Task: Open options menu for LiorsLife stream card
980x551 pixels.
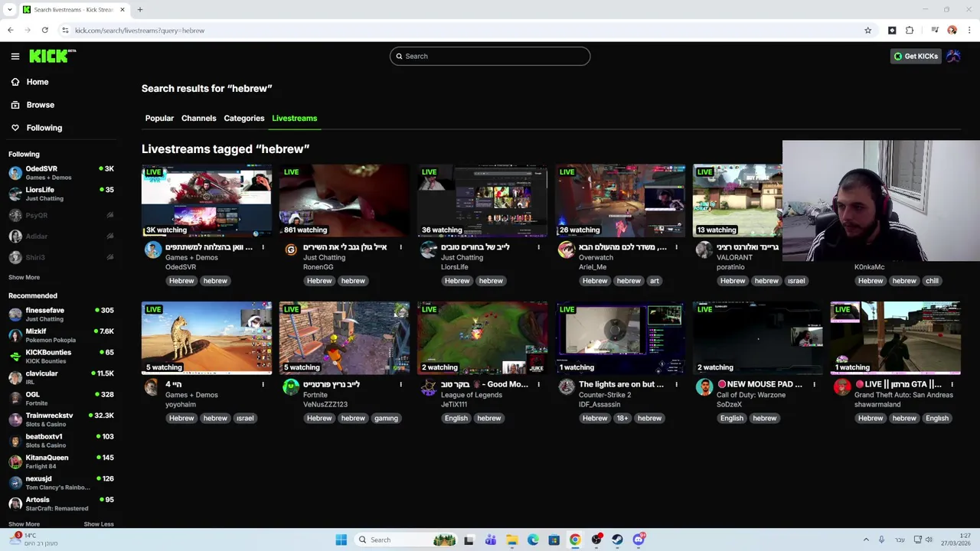Action: (x=538, y=247)
